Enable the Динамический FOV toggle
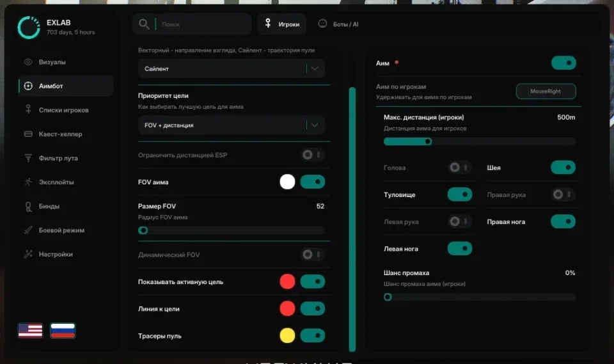This screenshot has width=614, height=364. 313,255
